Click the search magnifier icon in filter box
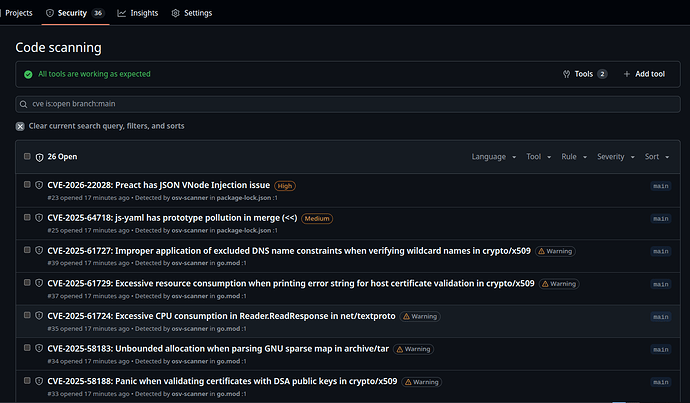 coord(24,104)
